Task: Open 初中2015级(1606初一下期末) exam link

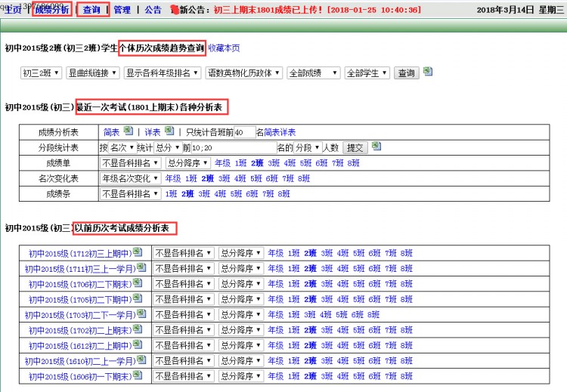Action: pyautogui.click(x=80, y=376)
